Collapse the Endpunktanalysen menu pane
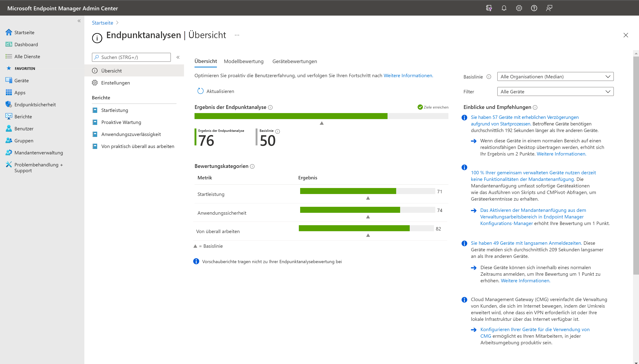The width and height of the screenshot is (639, 364). [178, 57]
